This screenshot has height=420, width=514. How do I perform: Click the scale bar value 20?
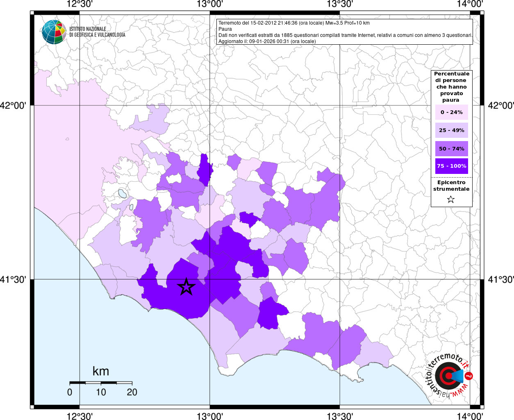click(132, 392)
